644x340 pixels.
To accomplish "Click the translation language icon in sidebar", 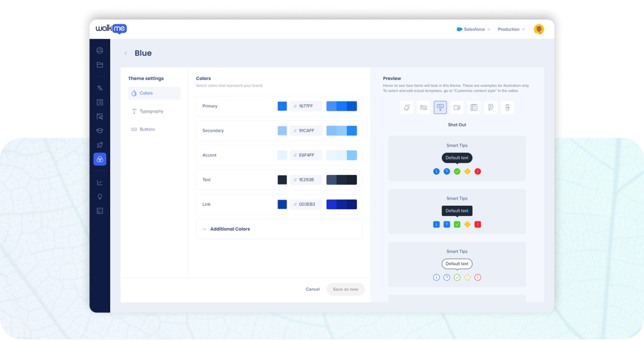I will coord(99,88).
